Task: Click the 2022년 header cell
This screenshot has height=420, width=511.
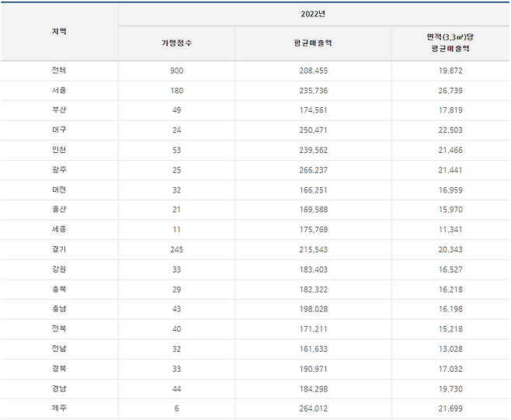Action: (x=314, y=13)
